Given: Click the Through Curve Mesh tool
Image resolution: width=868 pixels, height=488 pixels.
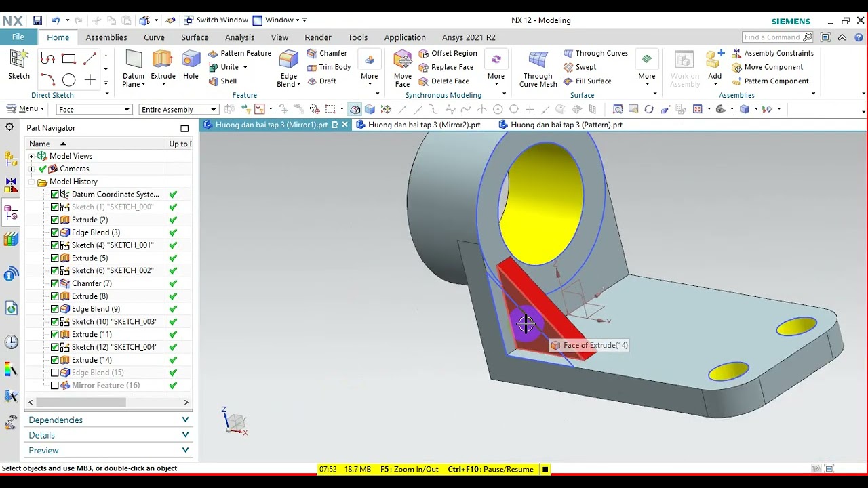Looking at the screenshot, I should pyautogui.click(x=538, y=69).
